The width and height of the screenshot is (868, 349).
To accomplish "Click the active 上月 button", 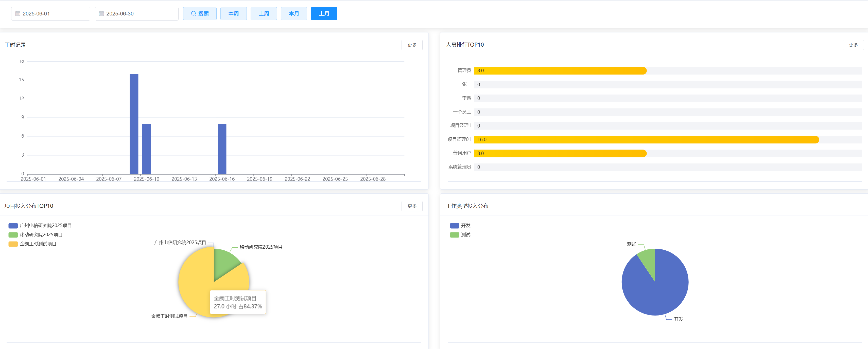I will click(324, 14).
